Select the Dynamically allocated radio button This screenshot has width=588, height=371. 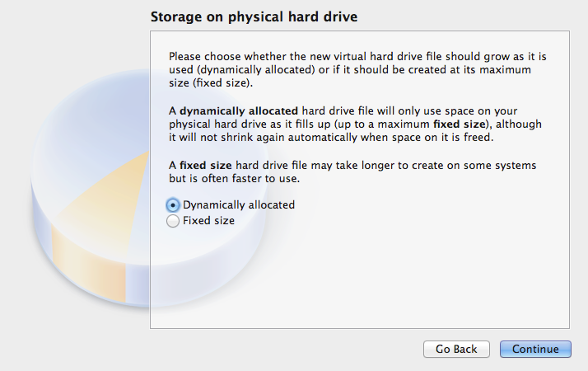coord(172,205)
